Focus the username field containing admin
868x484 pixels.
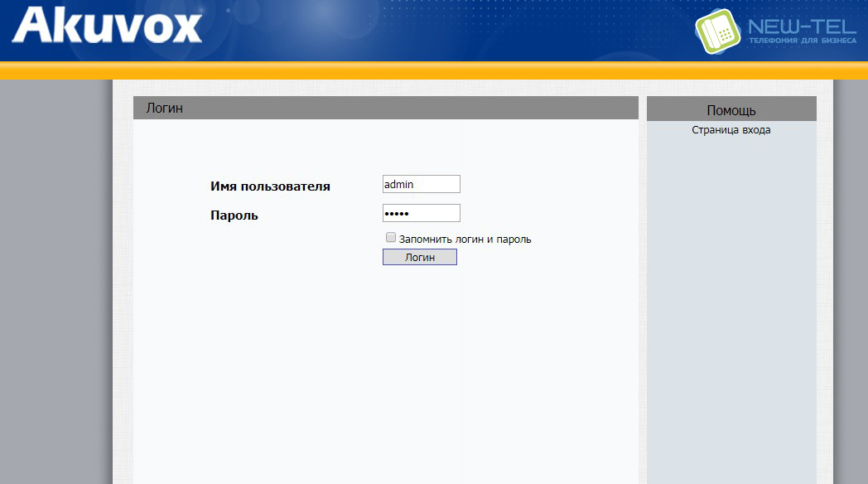pos(421,184)
